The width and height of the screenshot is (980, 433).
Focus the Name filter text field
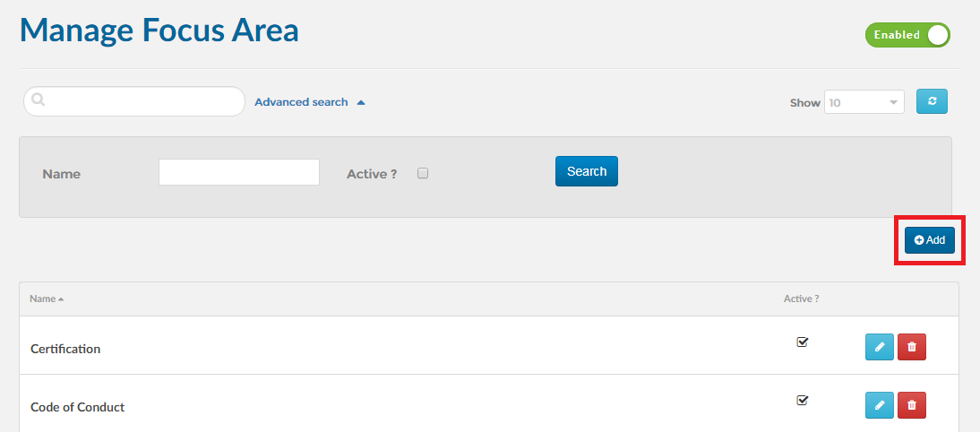[239, 172]
